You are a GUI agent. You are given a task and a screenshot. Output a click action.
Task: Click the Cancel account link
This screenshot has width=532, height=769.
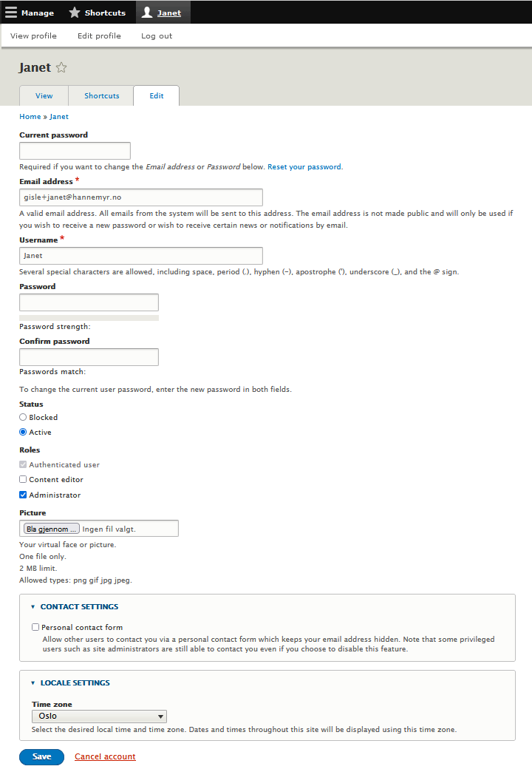tap(105, 756)
